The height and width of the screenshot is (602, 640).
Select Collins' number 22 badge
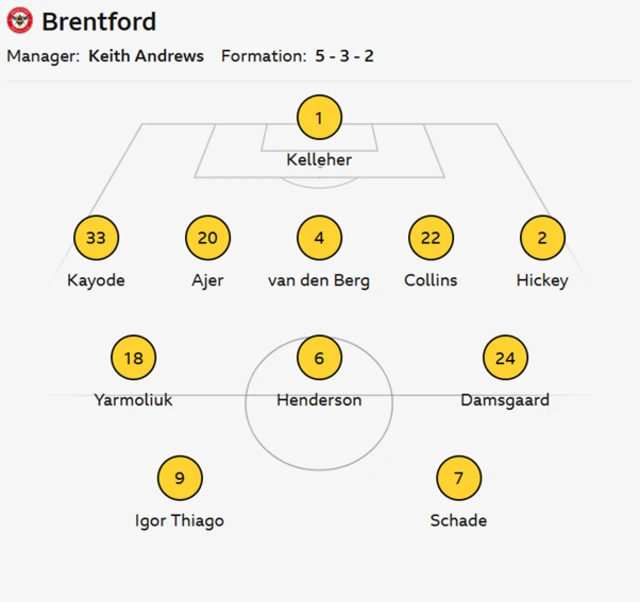pyautogui.click(x=431, y=238)
